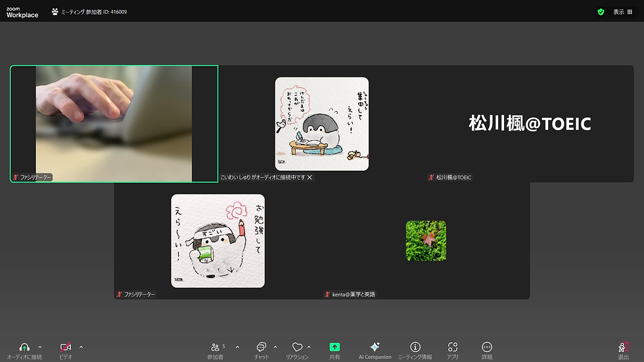Open participants panel
Image resolution: width=644 pixels, height=362 pixels.
[216, 351]
